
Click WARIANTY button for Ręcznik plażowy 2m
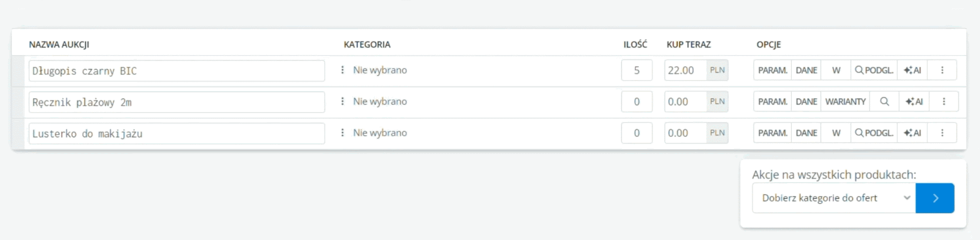coord(845,102)
